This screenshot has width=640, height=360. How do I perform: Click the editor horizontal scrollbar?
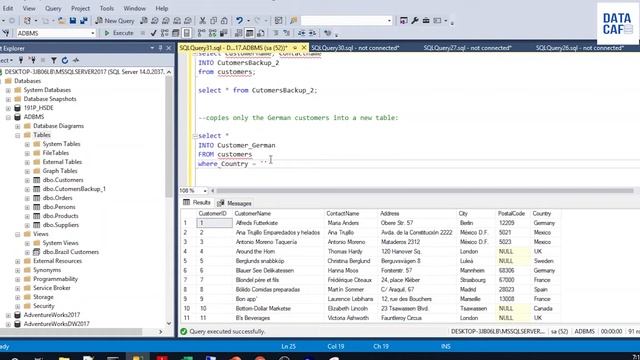point(424,191)
